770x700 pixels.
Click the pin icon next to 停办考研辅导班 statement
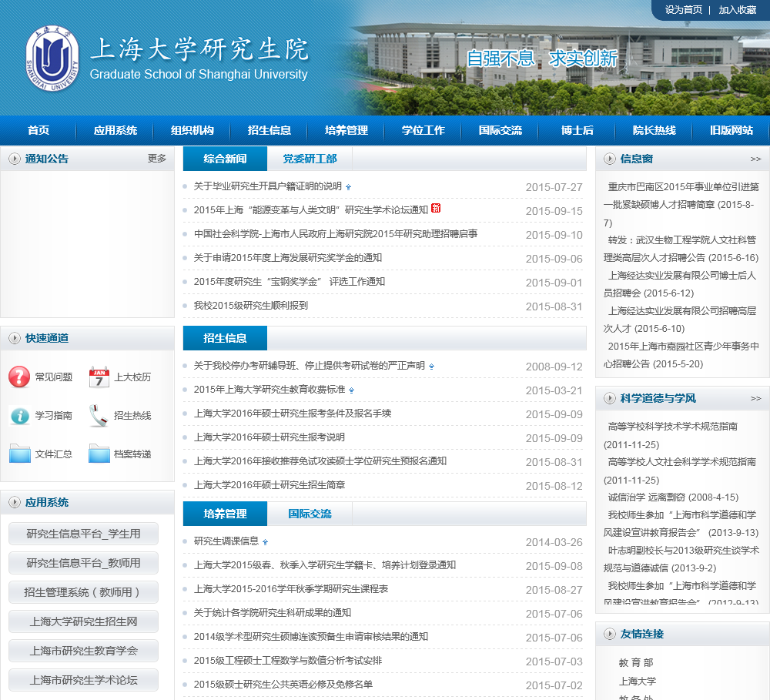pos(431,367)
